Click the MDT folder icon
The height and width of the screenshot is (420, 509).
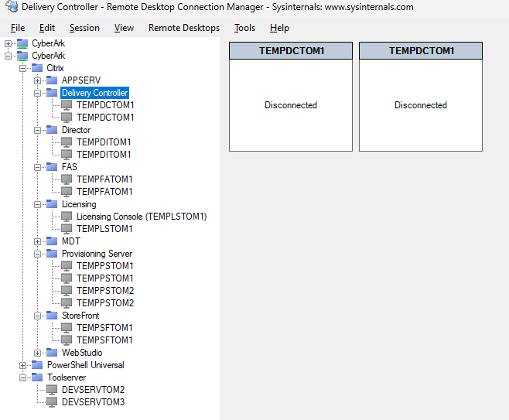click(x=52, y=241)
